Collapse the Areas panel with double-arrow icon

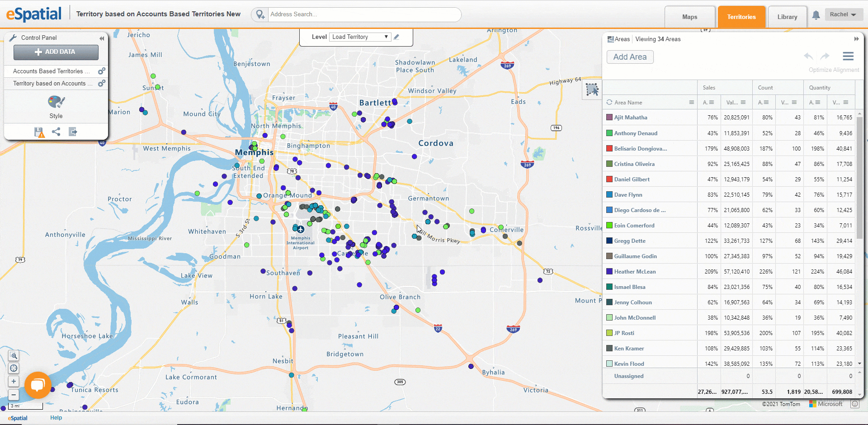coord(856,39)
